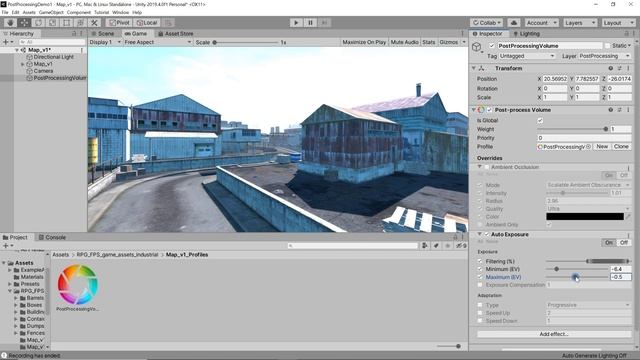Click the Transform component help icon
This screenshot has height=360, width=640.
611,68
